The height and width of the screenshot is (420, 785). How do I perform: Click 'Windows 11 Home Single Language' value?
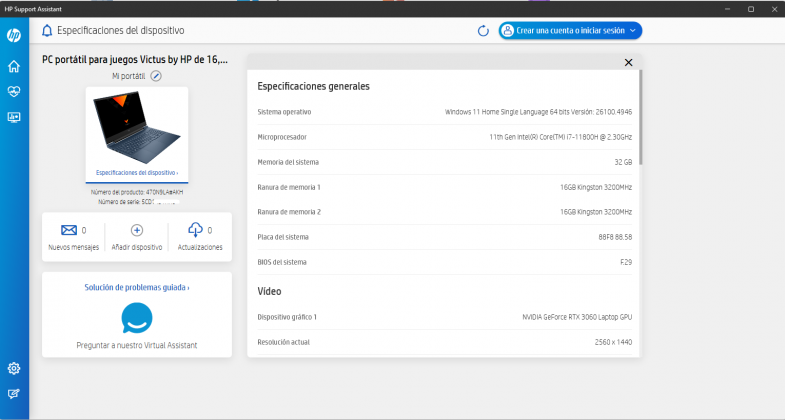click(x=538, y=112)
